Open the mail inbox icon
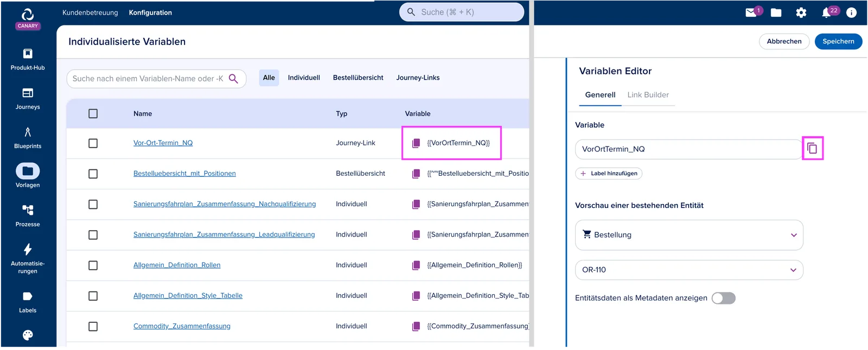 tap(751, 12)
